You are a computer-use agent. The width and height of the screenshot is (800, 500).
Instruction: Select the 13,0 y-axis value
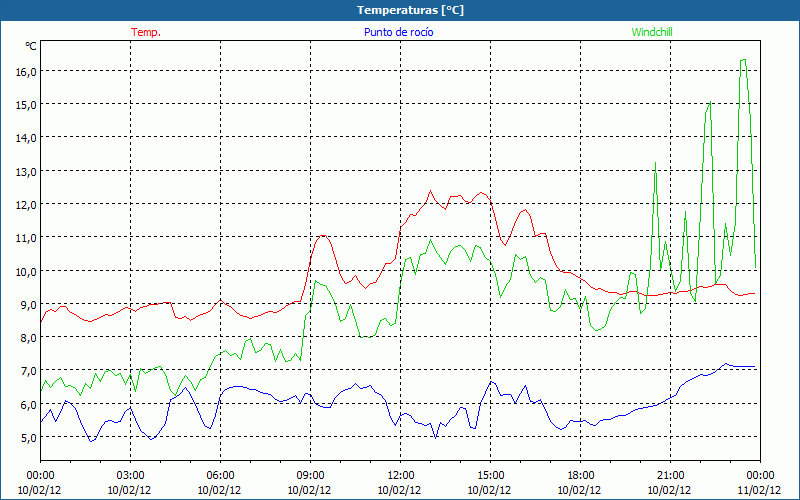26,172
